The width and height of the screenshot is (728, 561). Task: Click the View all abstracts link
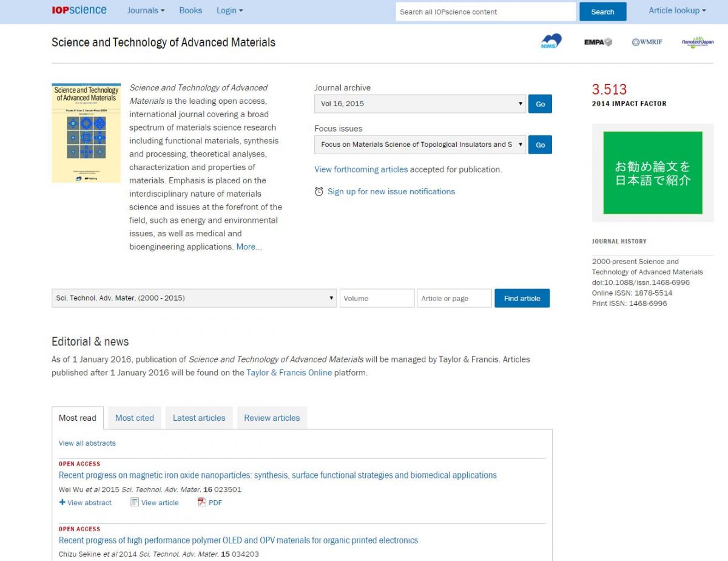[87, 443]
